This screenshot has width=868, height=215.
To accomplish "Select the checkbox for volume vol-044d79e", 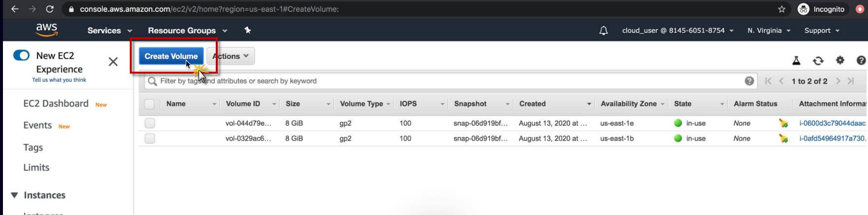I will pyautogui.click(x=150, y=123).
